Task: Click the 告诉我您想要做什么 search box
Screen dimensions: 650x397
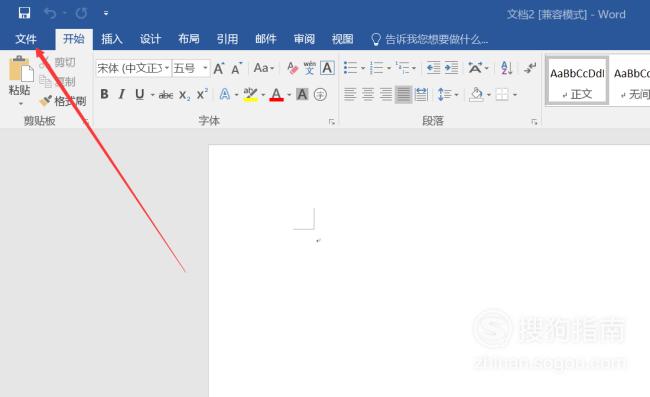Action: (x=430, y=39)
